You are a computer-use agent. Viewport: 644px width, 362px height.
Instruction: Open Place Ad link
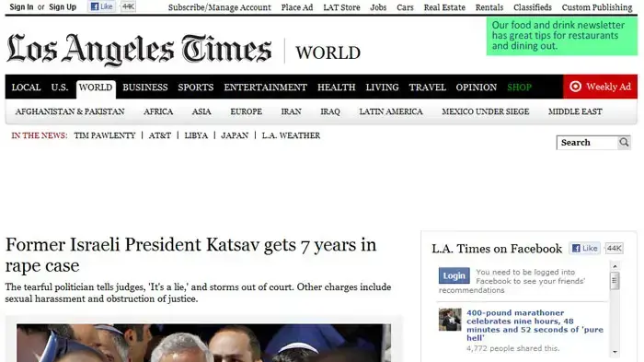coord(297,7)
